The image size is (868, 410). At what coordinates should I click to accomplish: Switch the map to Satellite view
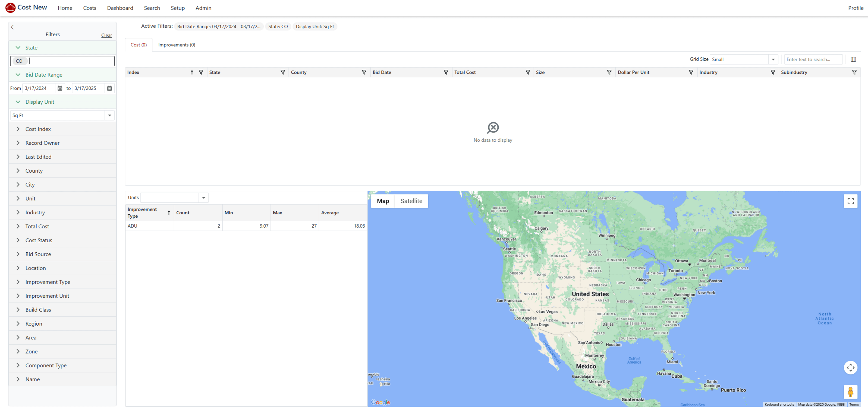[x=411, y=201]
